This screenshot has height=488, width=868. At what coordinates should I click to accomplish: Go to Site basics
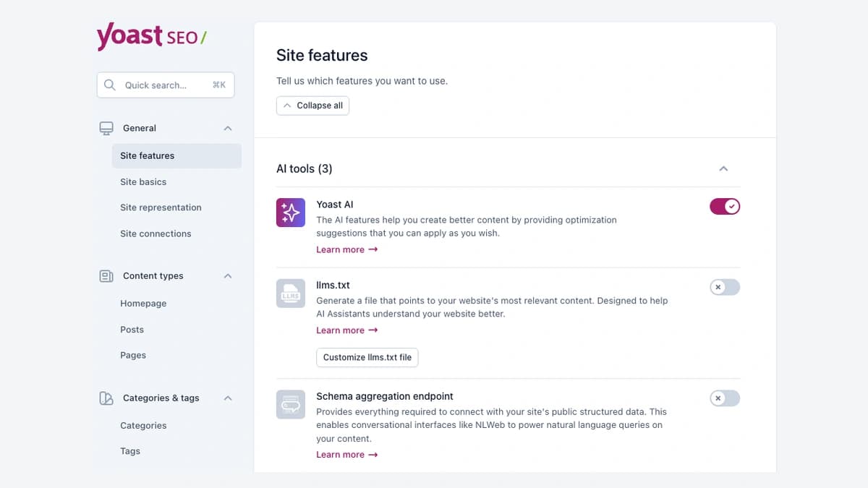tap(143, 182)
